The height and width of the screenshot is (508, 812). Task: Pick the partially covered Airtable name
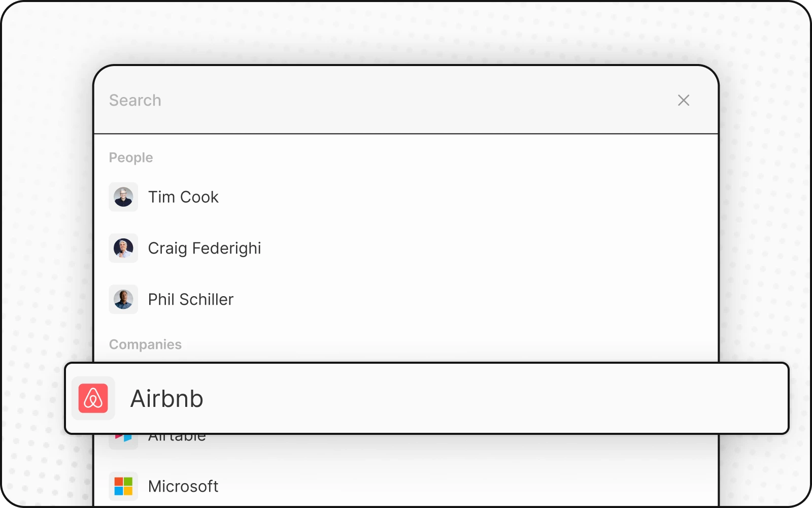pyautogui.click(x=177, y=437)
